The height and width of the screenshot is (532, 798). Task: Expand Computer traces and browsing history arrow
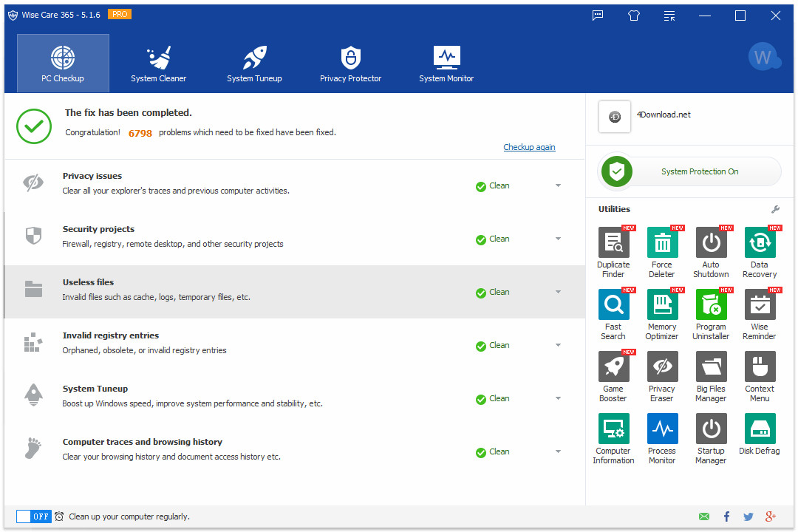pyautogui.click(x=559, y=451)
